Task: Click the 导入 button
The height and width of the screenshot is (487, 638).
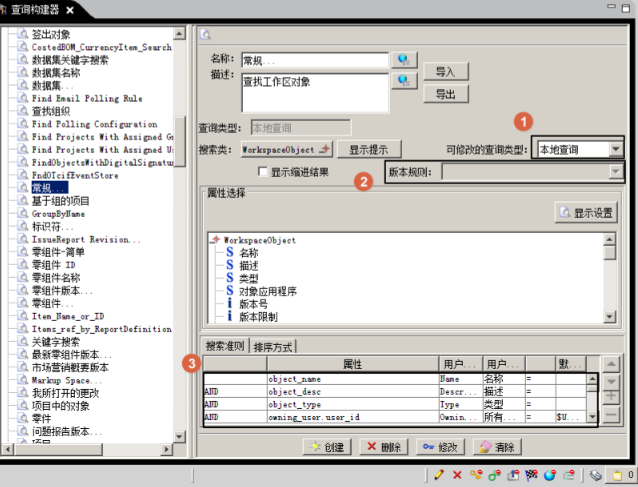Action: tap(445, 72)
